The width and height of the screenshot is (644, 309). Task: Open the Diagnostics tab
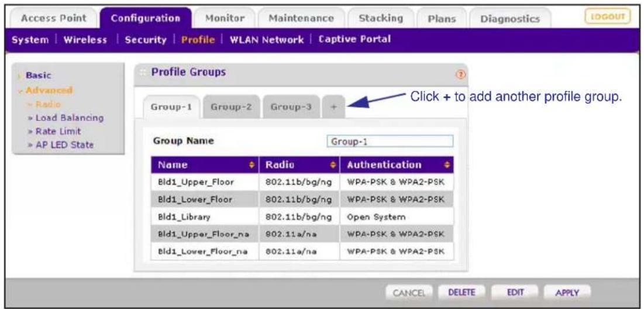pyautogui.click(x=509, y=19)
